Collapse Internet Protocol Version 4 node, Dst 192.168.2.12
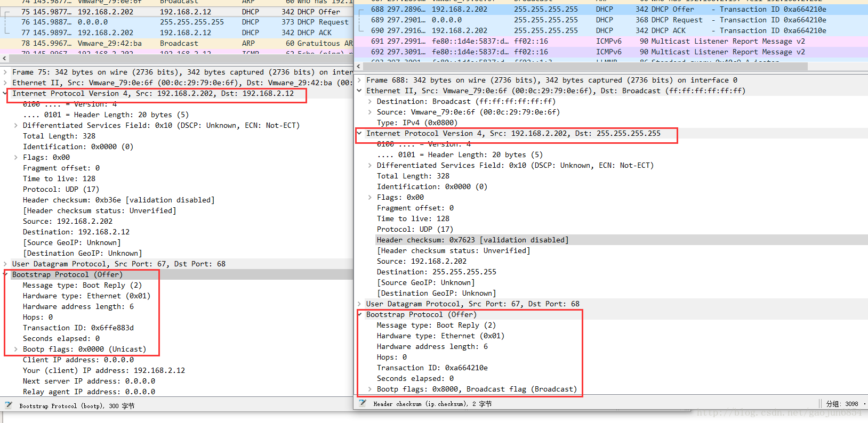Image resolution: width=868 pixels, height=423 pixels. tap(5, 93)
